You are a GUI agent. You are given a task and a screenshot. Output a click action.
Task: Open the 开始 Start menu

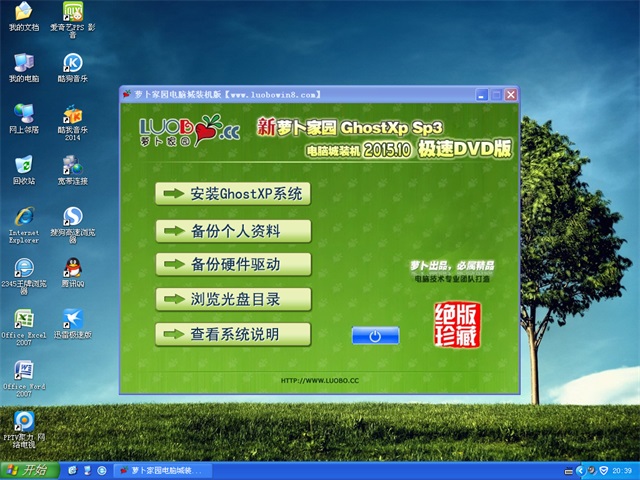27,470
